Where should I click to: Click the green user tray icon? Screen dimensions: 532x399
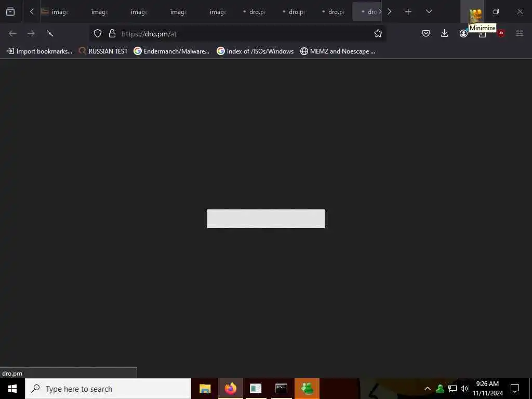(x=440, y=389)
